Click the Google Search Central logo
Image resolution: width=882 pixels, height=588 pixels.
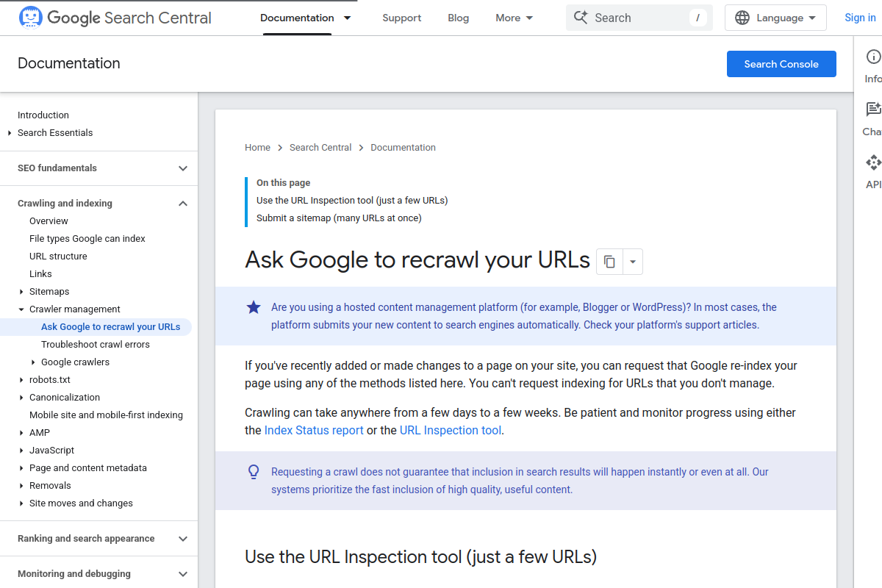tap(115, 18)
